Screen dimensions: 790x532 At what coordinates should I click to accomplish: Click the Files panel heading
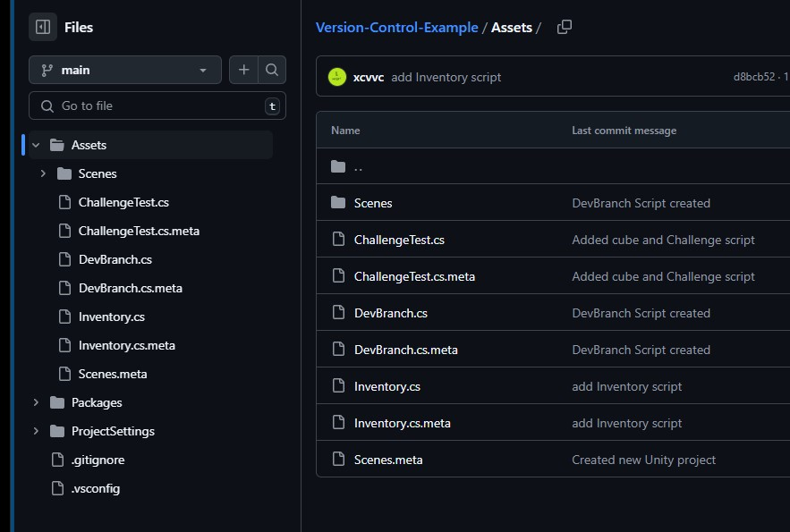pos(79,27)
